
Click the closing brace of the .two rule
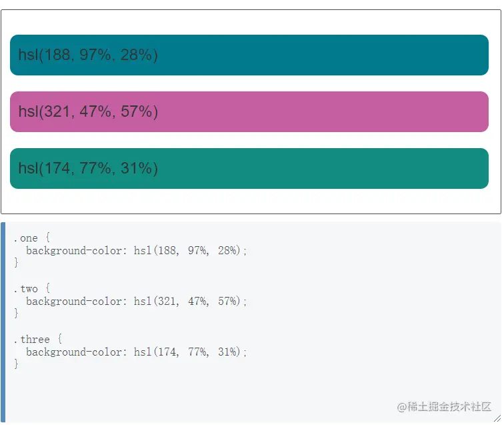[x=17, y=314]
